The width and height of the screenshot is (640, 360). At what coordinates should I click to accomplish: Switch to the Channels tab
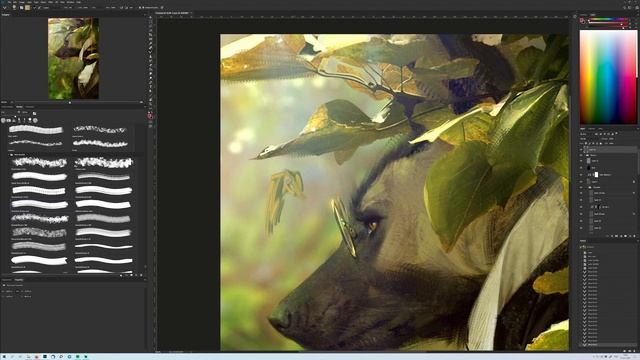pyautogui.click(x=591, y=129)
